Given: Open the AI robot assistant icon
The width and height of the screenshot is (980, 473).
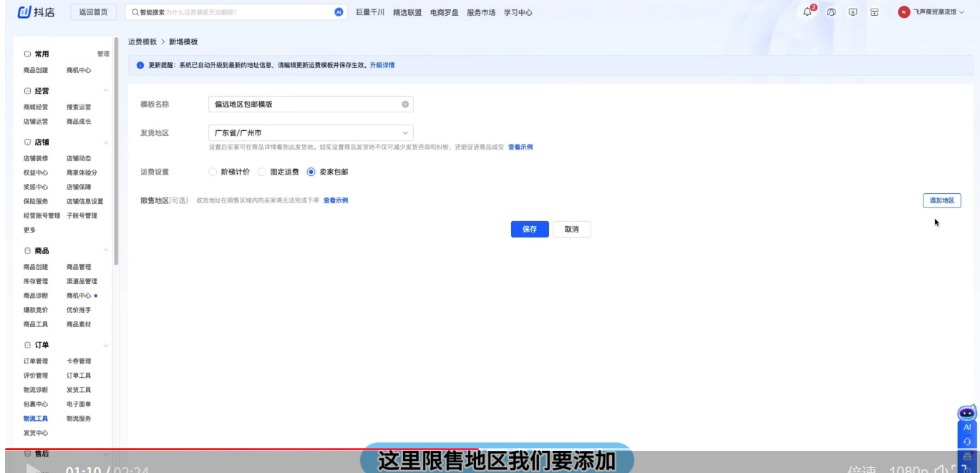Looking at the screenshot, I should [967, 413].
